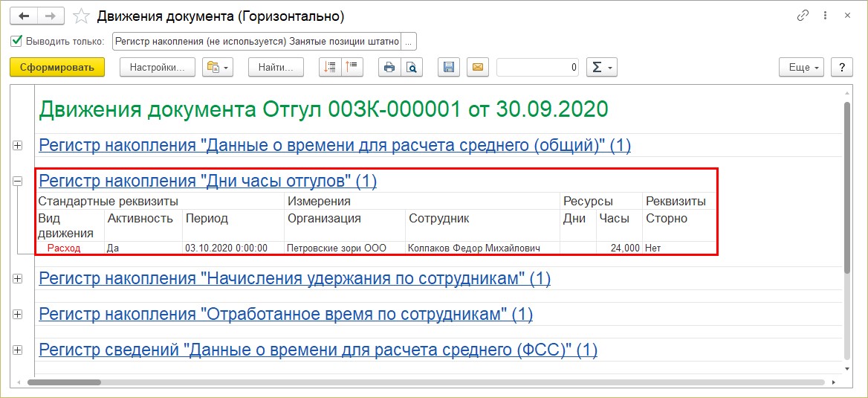The image size is (868, 398).
Task: Open the "Еще" menu
Action: (802, 68)
